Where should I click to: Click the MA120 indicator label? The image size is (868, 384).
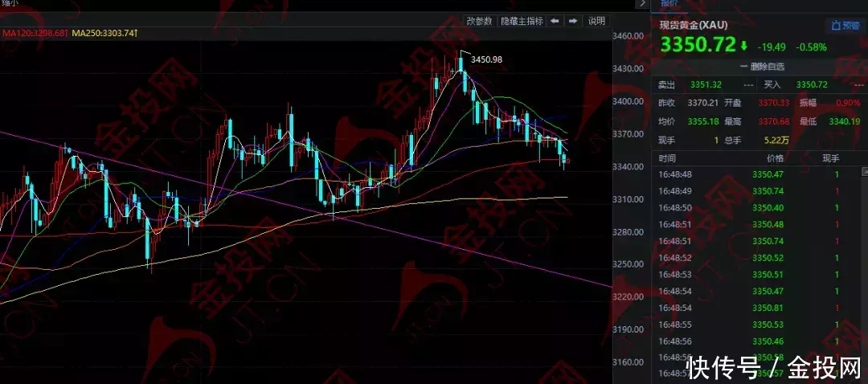pos(34,33)
